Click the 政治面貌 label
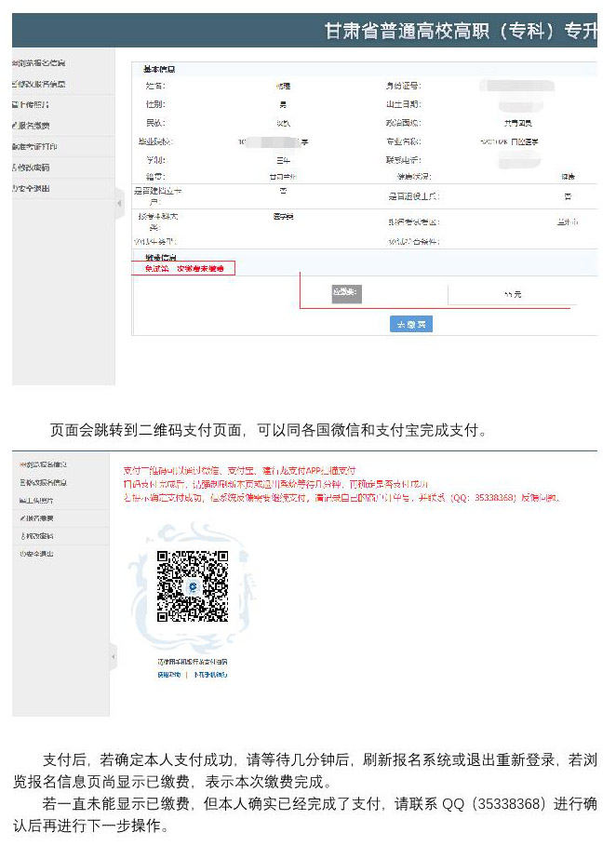 (x=404, y=123)
